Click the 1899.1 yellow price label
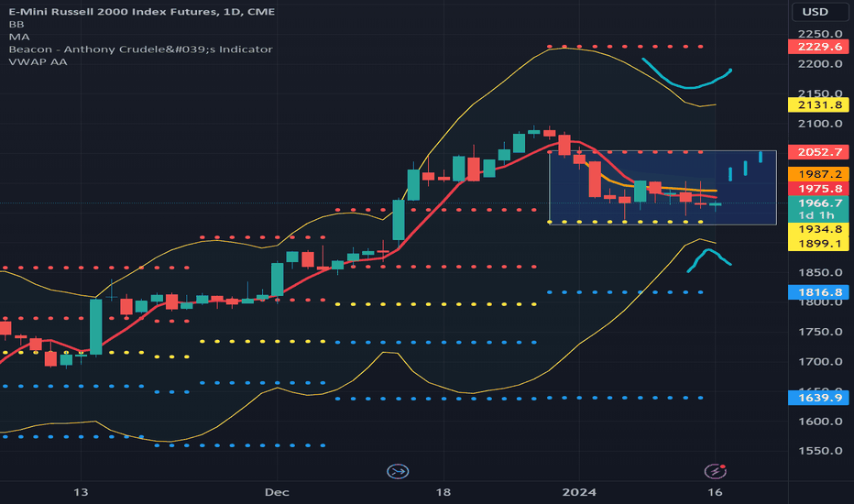854x504 pixels. tap(818, 244)
